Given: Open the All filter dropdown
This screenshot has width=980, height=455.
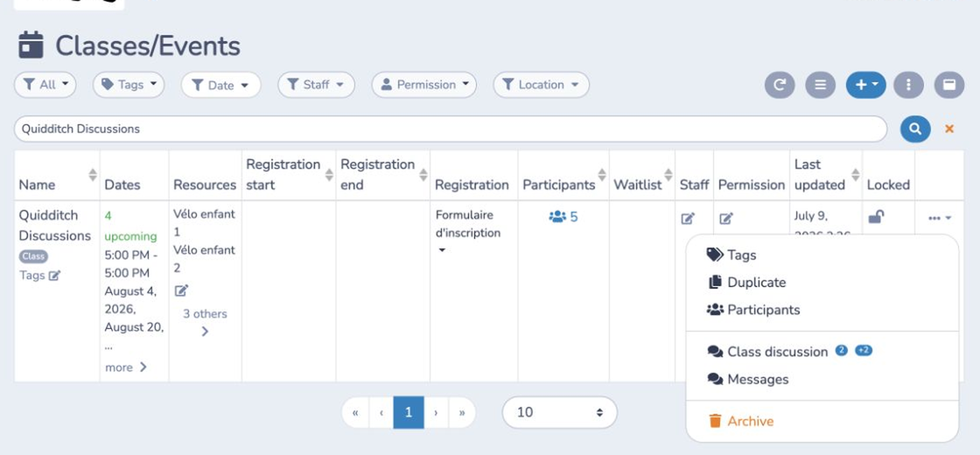Looking at the screenshot, I should (45, 85).
